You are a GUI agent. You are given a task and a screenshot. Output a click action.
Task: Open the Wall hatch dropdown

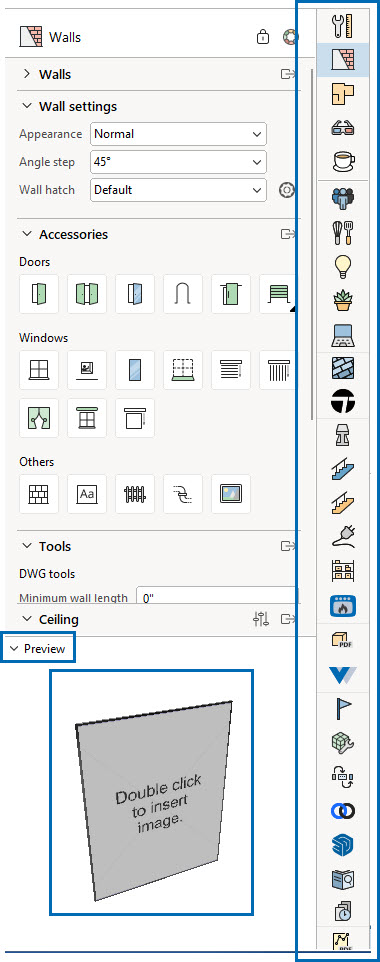[x=178, y=190]
